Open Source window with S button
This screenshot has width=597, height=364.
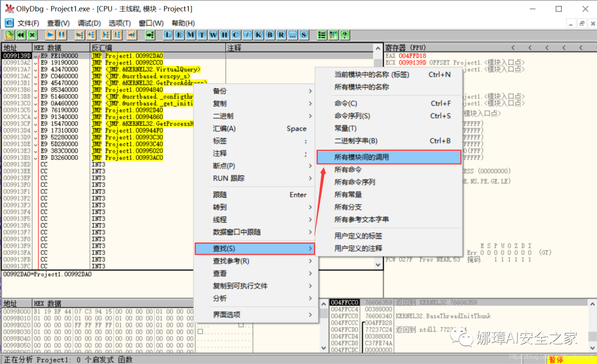click(x=303, y=35)
